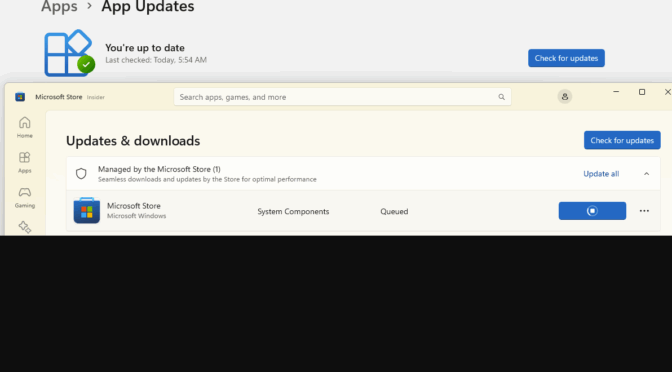The width and height of the screenshot is (672, 372).
Task: Collapse the Managed by the Microsoft Store section
Action: tap(646, 174)
